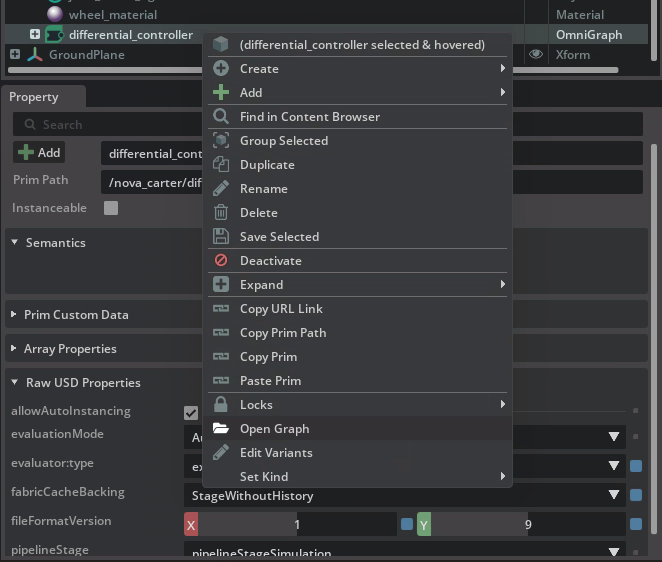Click the Deactivate prohibition icon
Image resolution: width=662 pixels, height=562 pixels.
[x=221, y=261]
